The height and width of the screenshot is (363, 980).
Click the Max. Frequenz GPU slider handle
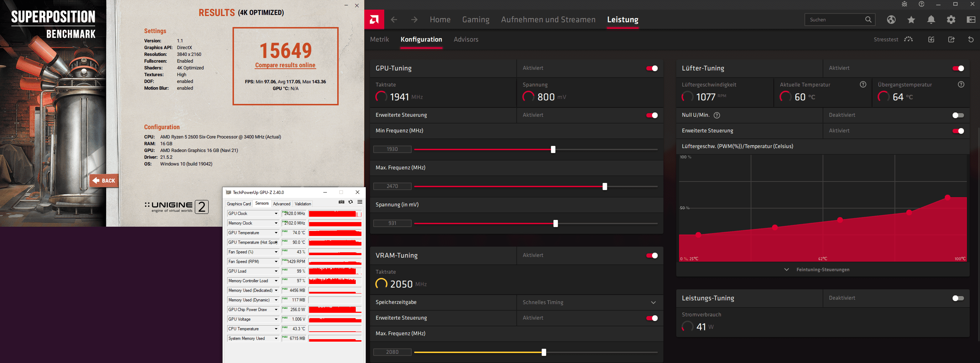coord(605,186)
